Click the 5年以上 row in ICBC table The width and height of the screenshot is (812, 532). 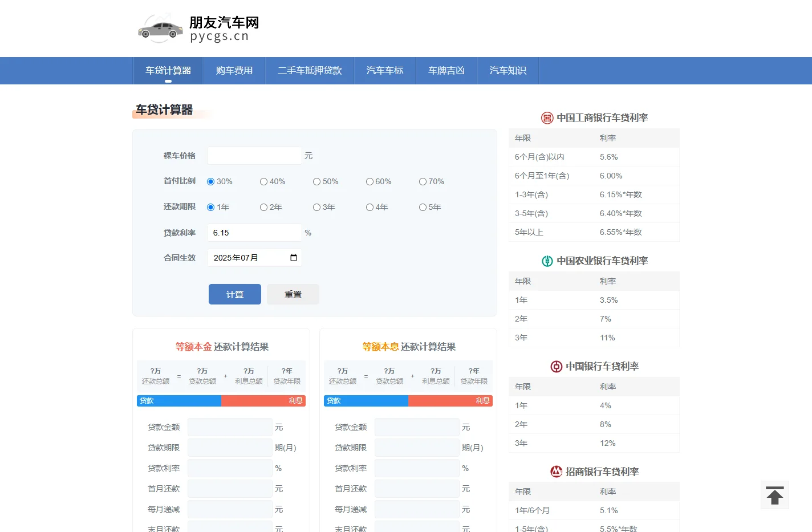click(594, 232)
